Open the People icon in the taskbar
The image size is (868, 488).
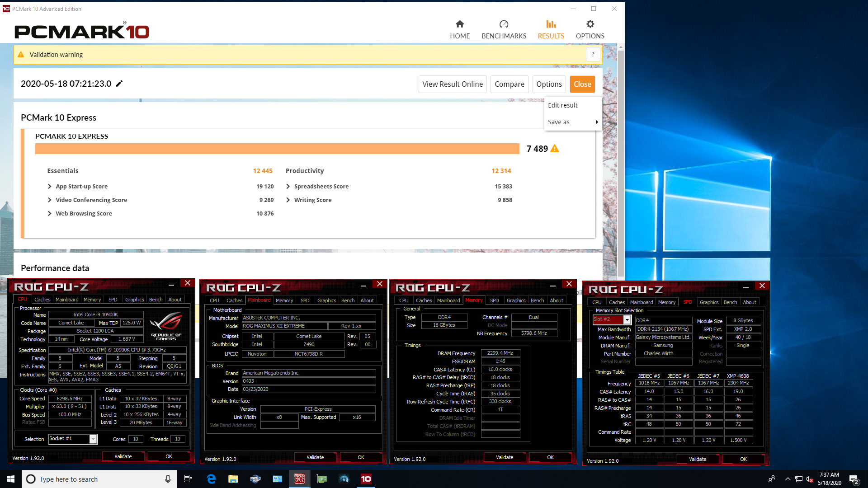click(x=771, y=479)
